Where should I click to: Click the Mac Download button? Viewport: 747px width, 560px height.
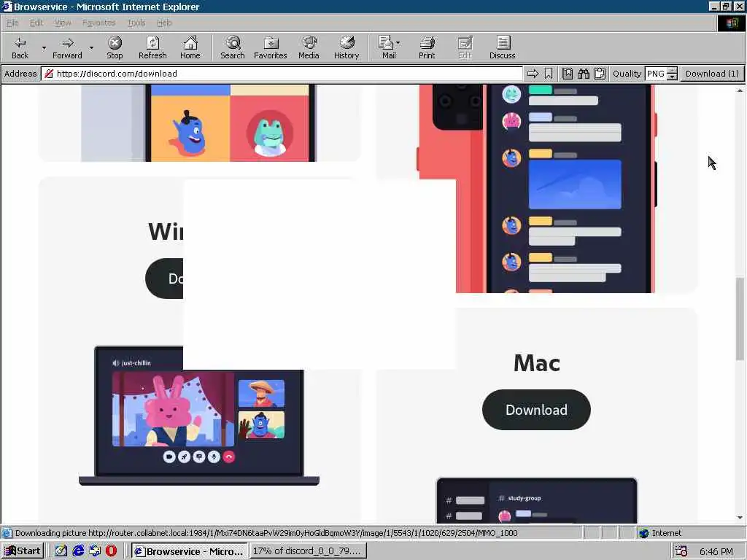click(x=536, y=410)
